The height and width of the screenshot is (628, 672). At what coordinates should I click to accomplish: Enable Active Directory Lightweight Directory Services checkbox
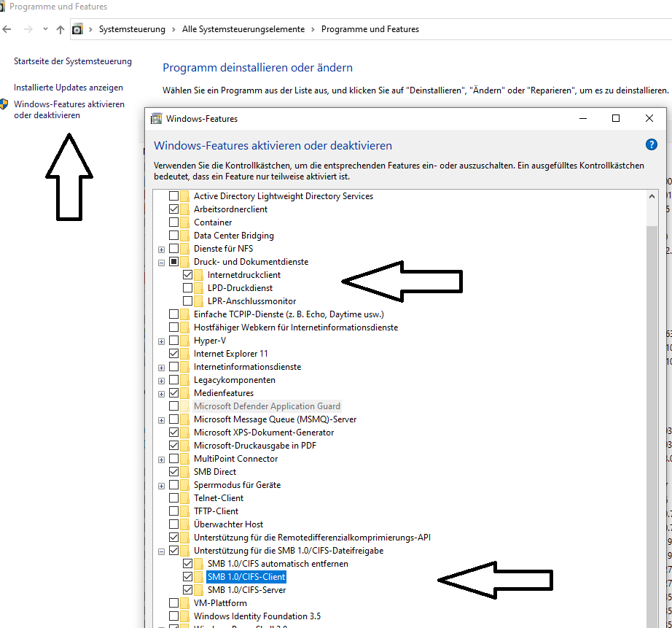tap(173, 196)
